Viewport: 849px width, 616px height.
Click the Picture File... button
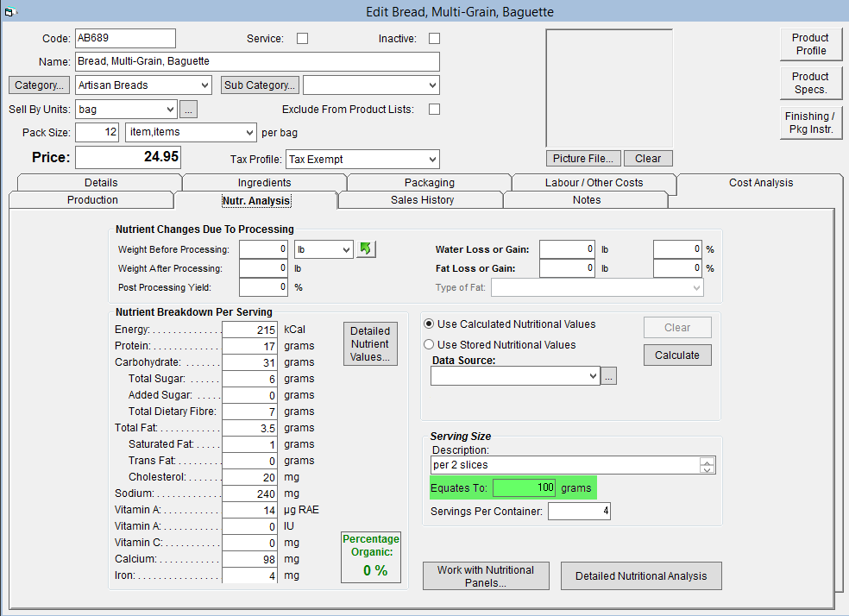point(583,158)
